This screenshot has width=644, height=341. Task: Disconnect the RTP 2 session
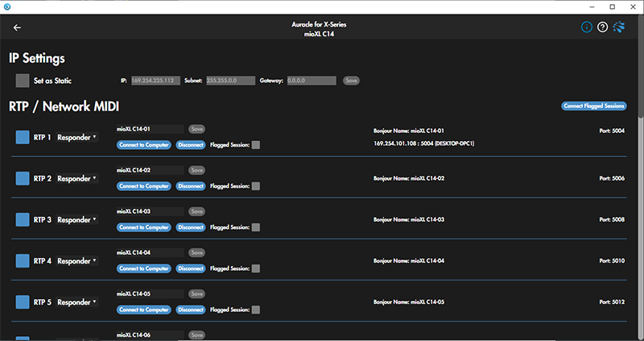(x=191, y=186)
